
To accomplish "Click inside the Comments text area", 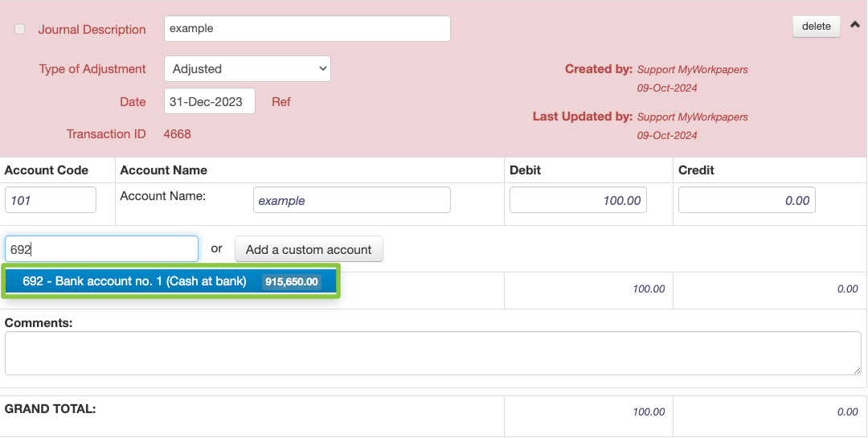I will point(433,354).
